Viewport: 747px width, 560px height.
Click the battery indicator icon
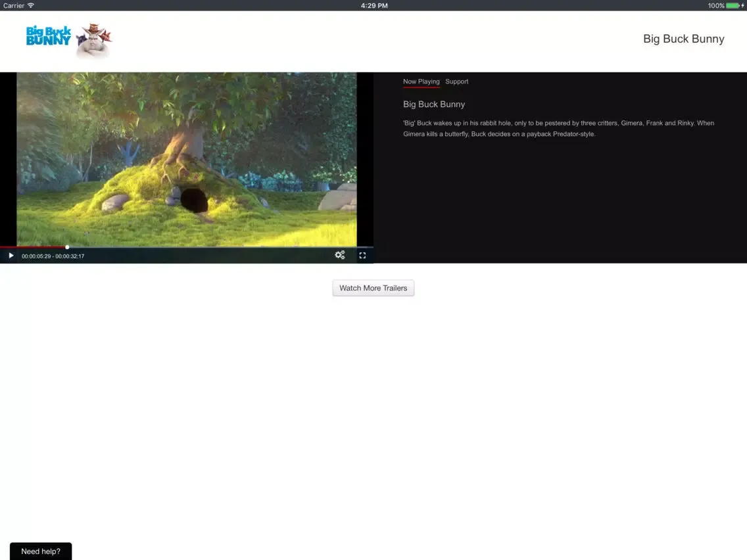click(735, 6)
